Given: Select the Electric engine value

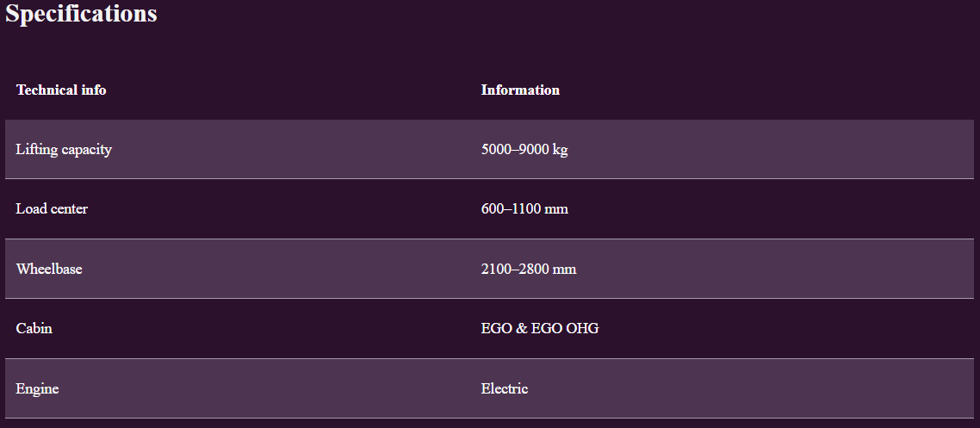Looking at the screenshot, I should (x=505, y=388).
